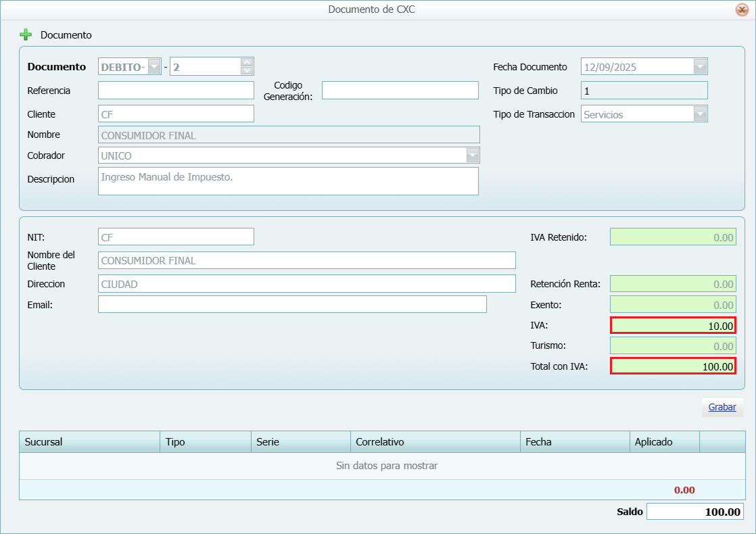Click the Codigo Generación text field
This screenshot has width=756, height=534.
400,90
